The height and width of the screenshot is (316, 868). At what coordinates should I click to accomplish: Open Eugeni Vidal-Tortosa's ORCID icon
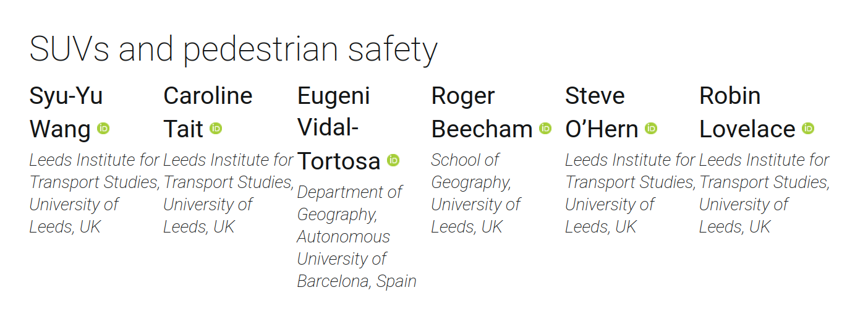click(393, 160)
